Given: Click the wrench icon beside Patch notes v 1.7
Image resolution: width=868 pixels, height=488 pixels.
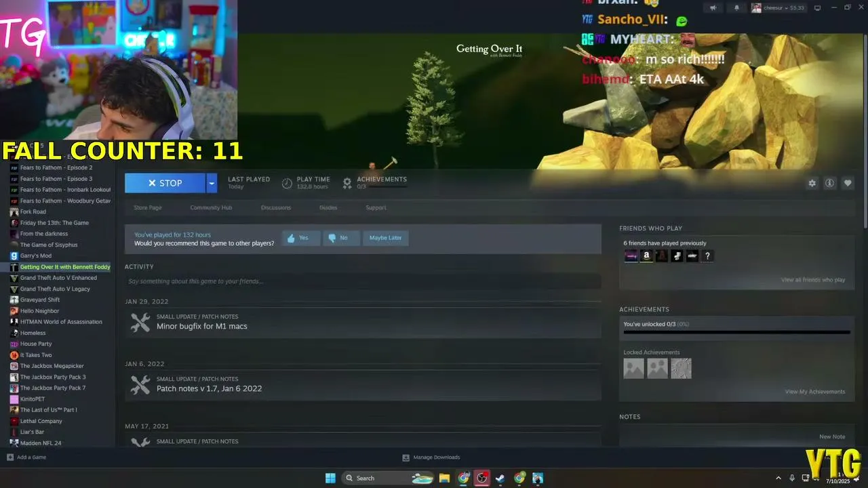Looking at the screenshot, I should (x=140, y=385).
